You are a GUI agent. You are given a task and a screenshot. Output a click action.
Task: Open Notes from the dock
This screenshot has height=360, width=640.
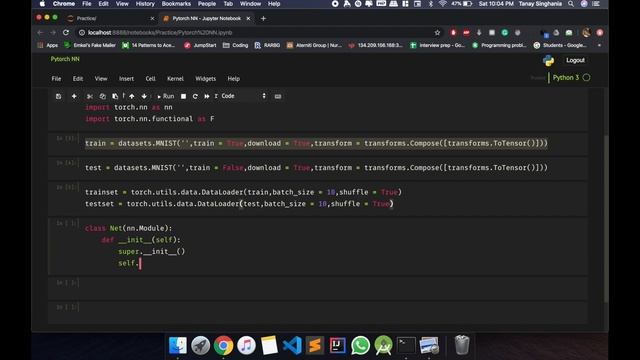[269, 346]
